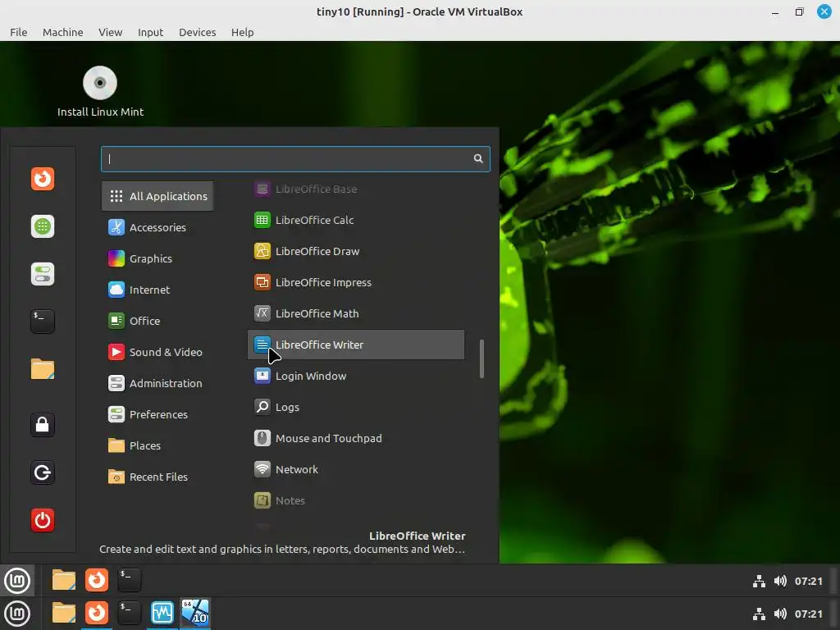This screenshot has width=840, height=630.
Task: Open the Recent Files category
Action: click(x=157, y=477)
